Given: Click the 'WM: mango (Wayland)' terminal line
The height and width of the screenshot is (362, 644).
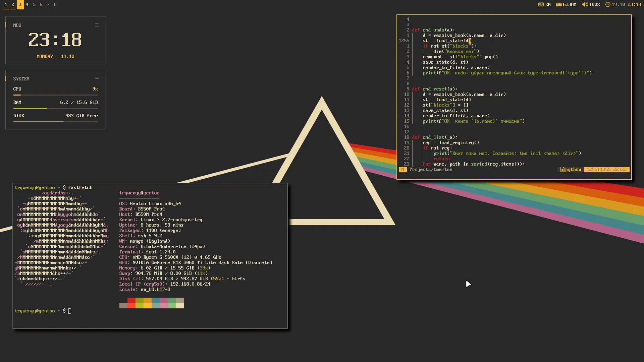Looking at the screenshot, I should [x=145, y=241].
